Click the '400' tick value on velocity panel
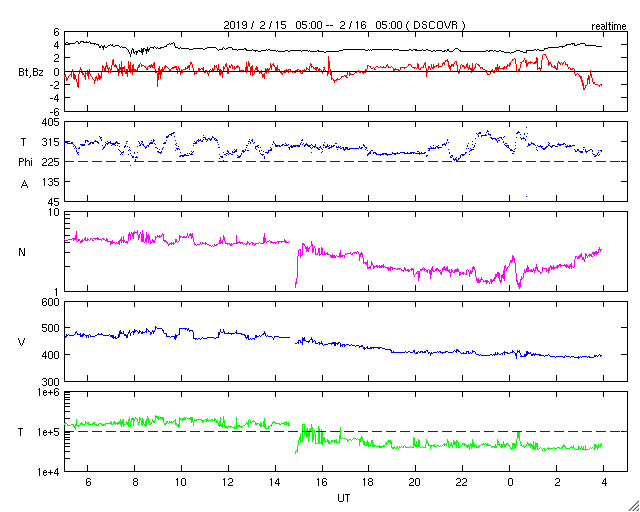Viewport: 640px width, 512px height. [51, 355]
